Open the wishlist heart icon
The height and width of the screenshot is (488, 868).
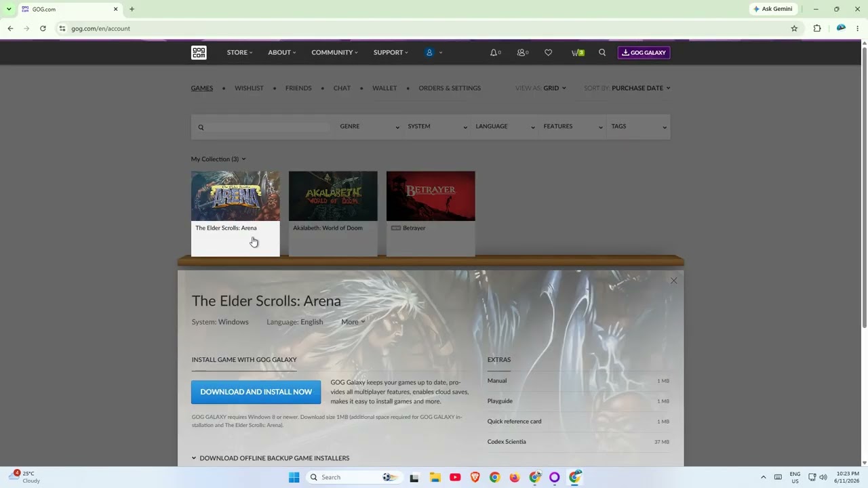[x=548, y=52]
